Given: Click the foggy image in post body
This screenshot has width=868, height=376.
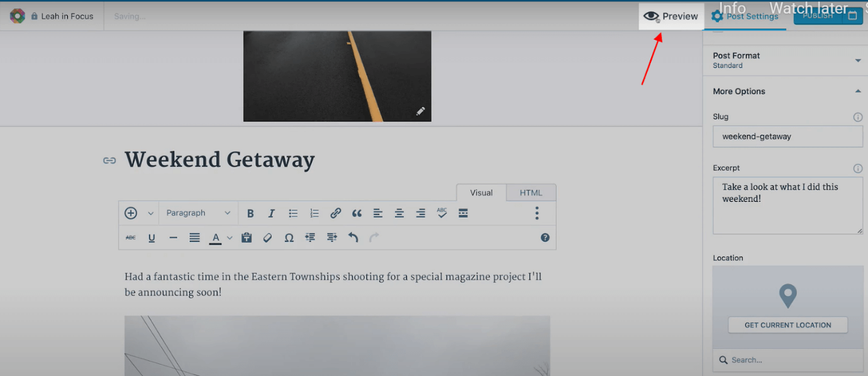Looking at the screenshot, I should (337, 346).
